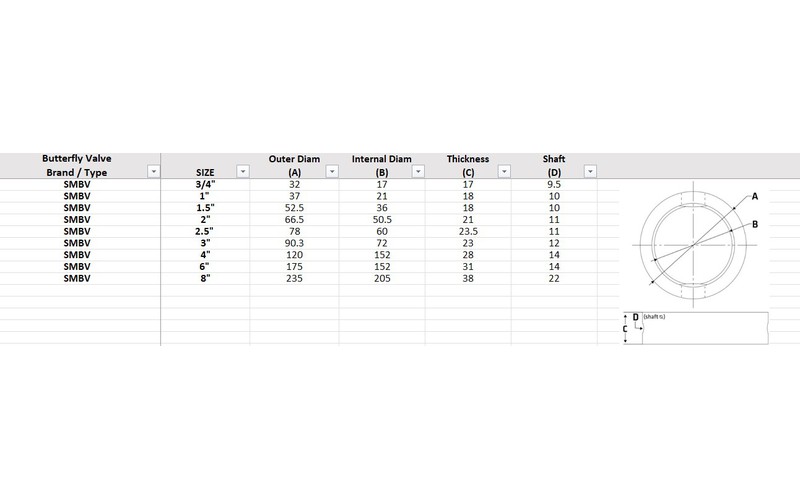Open the Shaft (D) filter dropdown
This screenshot has height=500, width=800.
click(590, 172)
